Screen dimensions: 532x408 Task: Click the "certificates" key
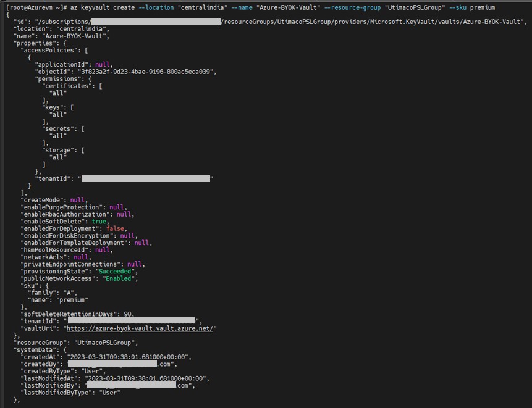pos(69,86)
